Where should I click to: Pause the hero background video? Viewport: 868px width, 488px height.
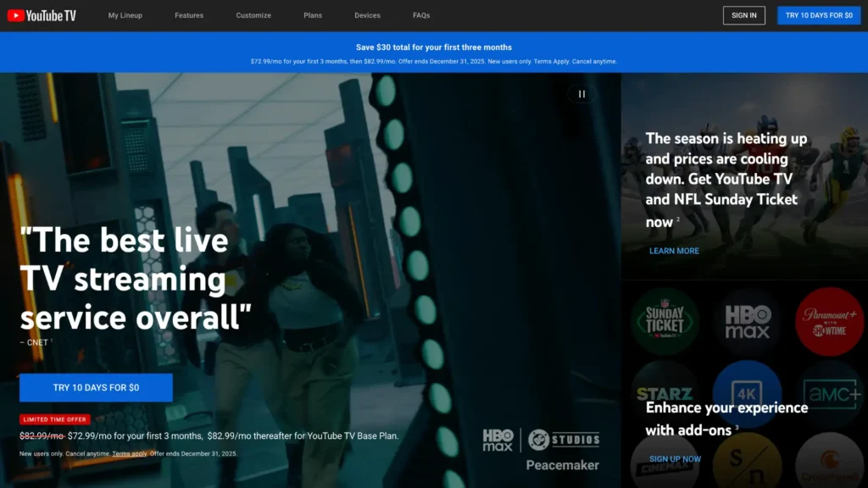[x=581, y=93]
